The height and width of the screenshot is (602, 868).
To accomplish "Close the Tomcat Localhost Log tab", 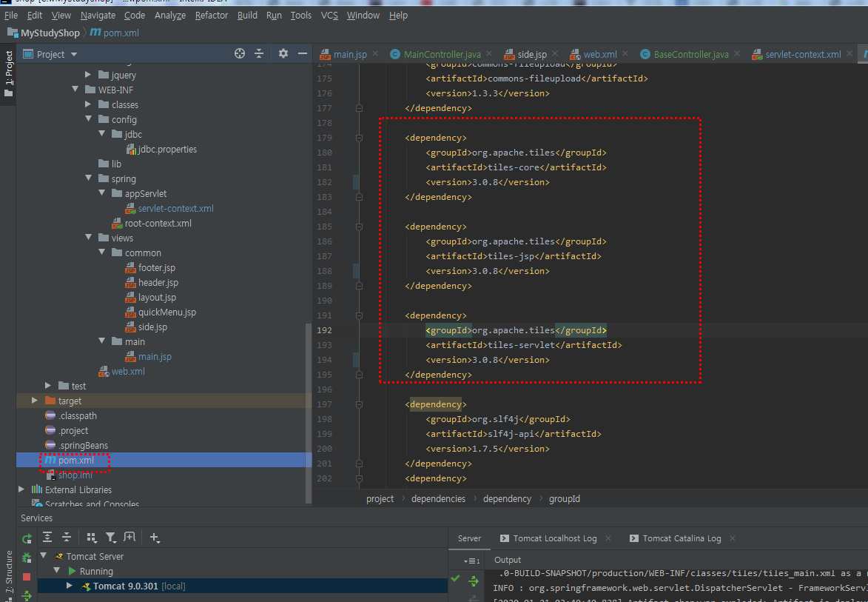I will [x=608, y=538].
